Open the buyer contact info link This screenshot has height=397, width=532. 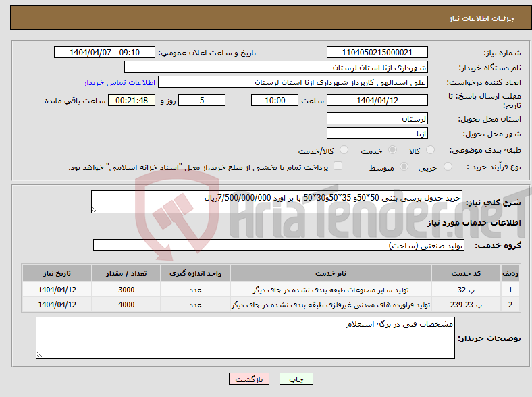[x=119, y=82]
